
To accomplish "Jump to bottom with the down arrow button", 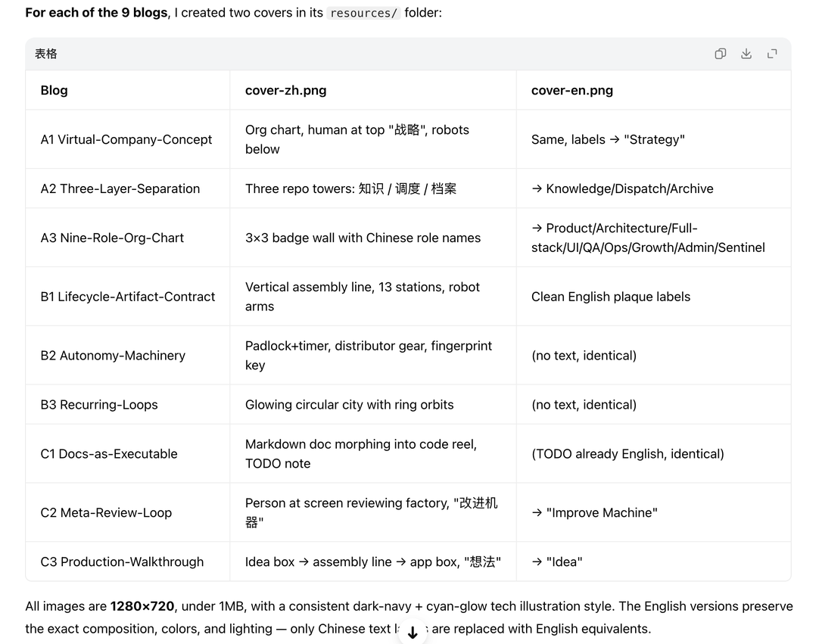I will (x=413, y=633).
